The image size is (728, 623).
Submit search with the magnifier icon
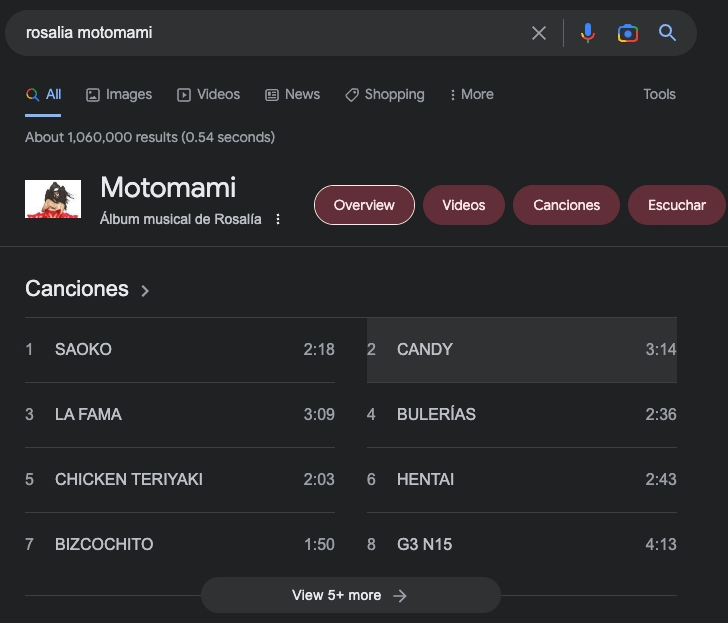667,33
